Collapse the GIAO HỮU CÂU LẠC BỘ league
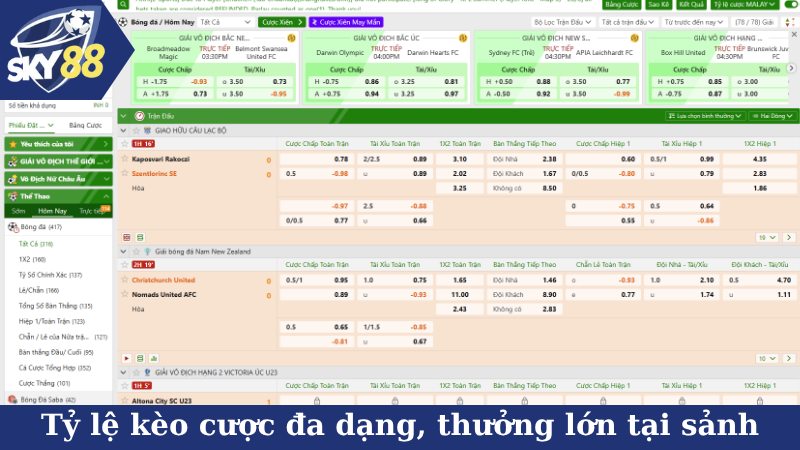The width and height of the screenshot is (800, 450). pos(123,131)
